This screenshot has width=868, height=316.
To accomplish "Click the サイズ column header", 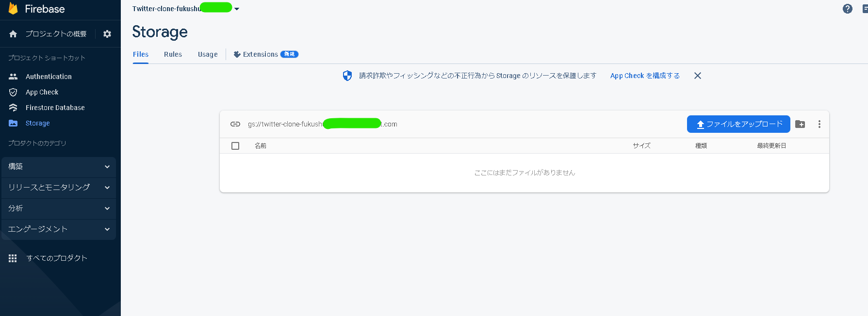I will pyautogui.click(x=641, y=146).
